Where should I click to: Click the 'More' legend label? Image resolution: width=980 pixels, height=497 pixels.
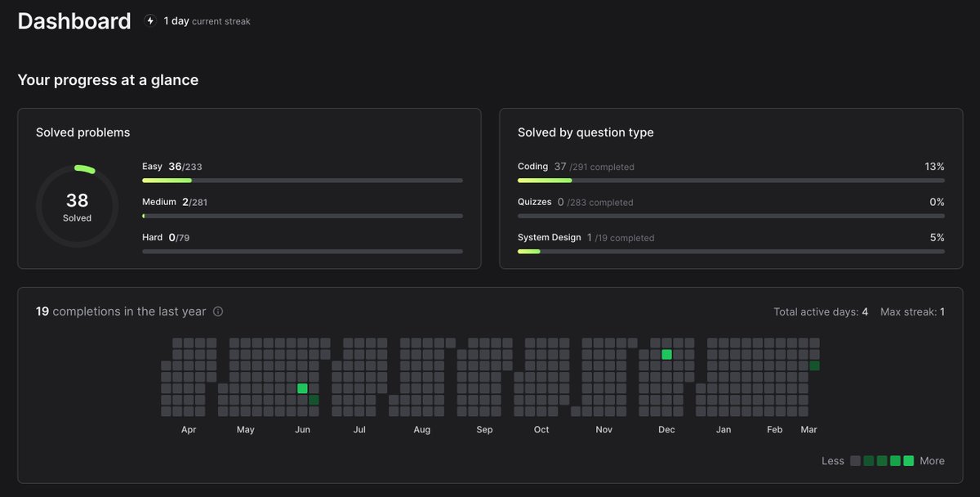[x=932, y=461]
